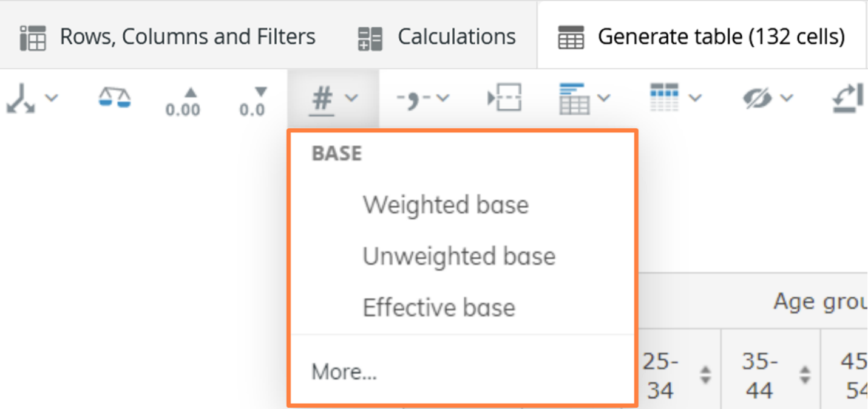Switch to the Calculations tab

point(456,36)
